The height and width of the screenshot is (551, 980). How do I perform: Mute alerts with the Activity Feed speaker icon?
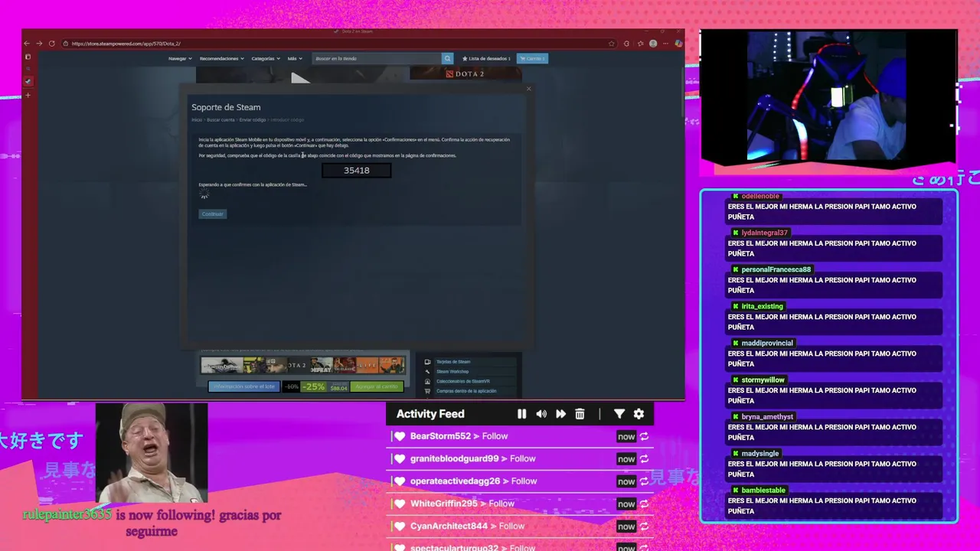pos(541,414)
